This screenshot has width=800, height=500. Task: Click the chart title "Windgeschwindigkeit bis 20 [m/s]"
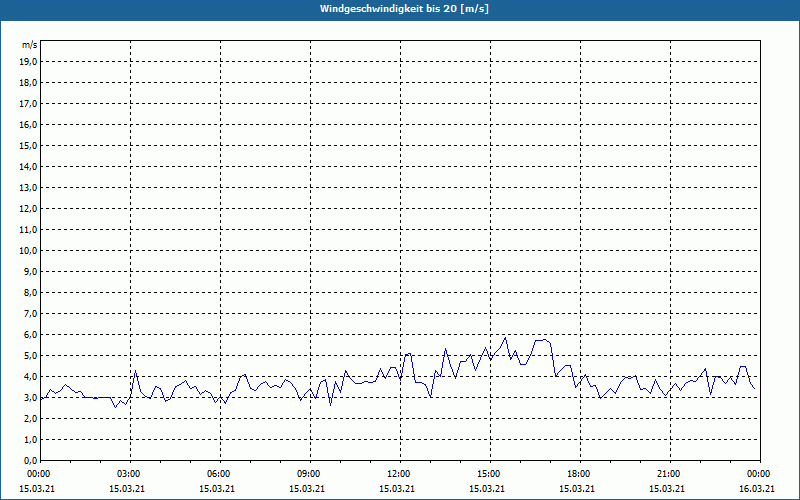404,9
